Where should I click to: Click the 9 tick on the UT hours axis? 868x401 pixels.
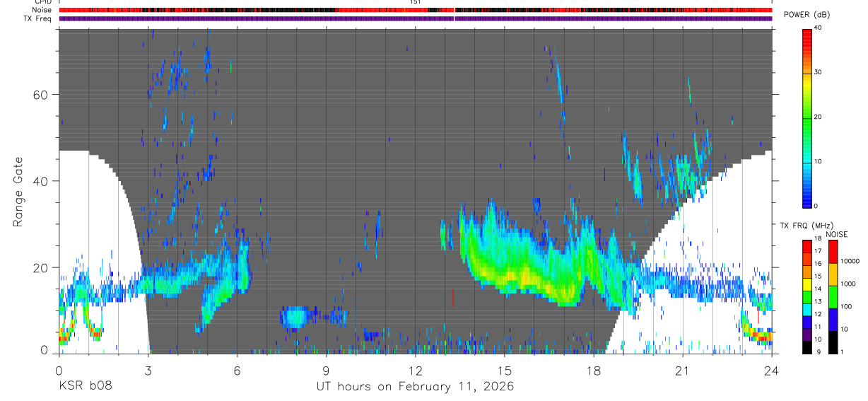(326, 370)
